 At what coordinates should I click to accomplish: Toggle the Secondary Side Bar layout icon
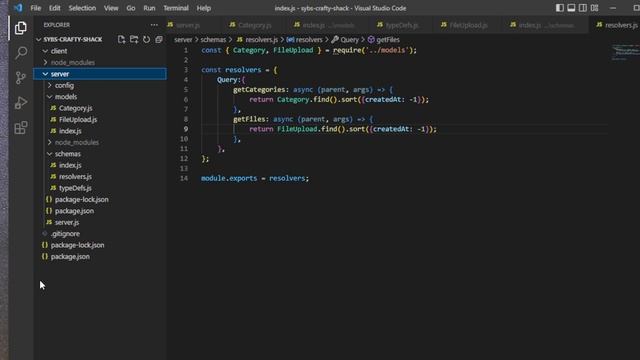(x=583, y=8)
